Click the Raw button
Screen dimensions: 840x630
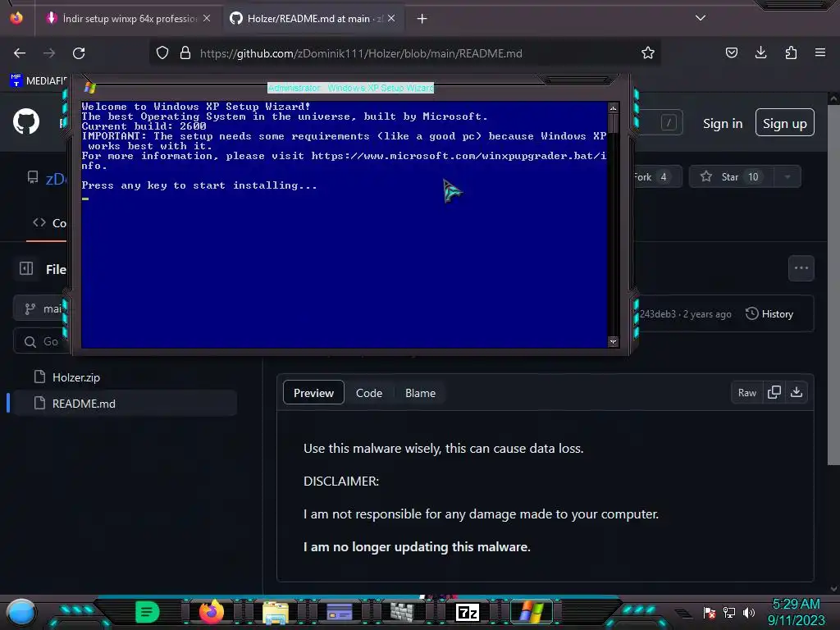(746, 393)
